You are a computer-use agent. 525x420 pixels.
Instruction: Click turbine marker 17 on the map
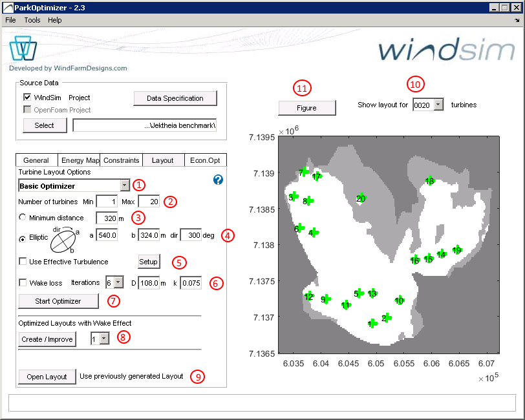(317, 176)
